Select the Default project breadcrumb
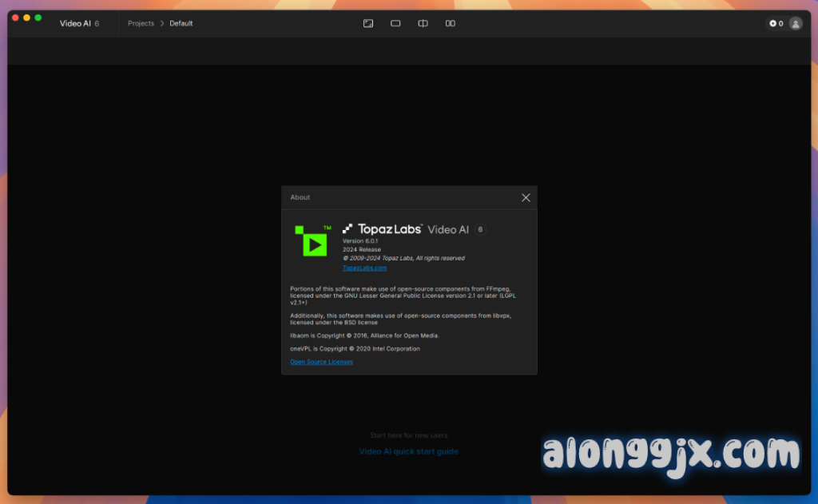818x504 pixels. 181,23
